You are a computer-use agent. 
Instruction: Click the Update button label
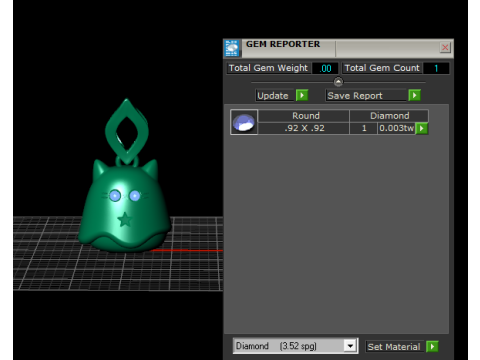click(x=274, y=96)
